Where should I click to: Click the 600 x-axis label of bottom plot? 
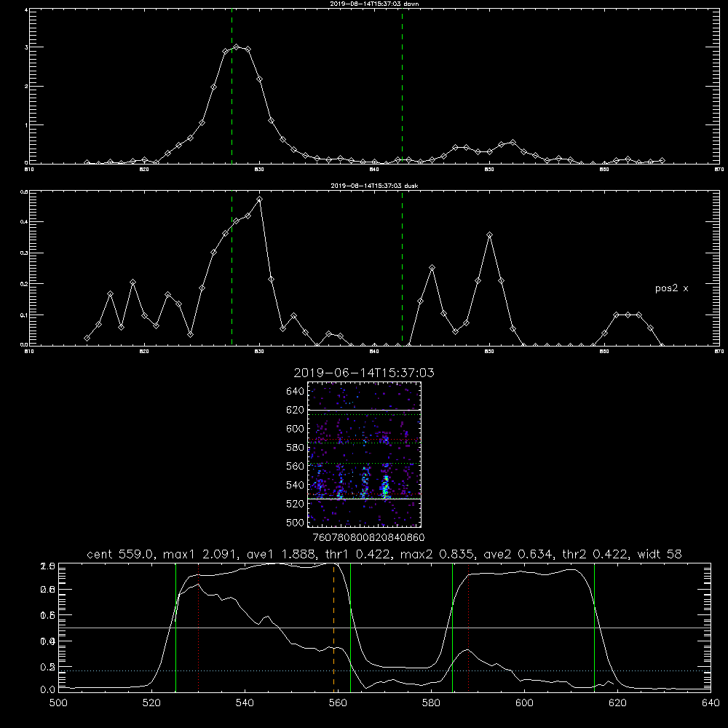(525, 703)
